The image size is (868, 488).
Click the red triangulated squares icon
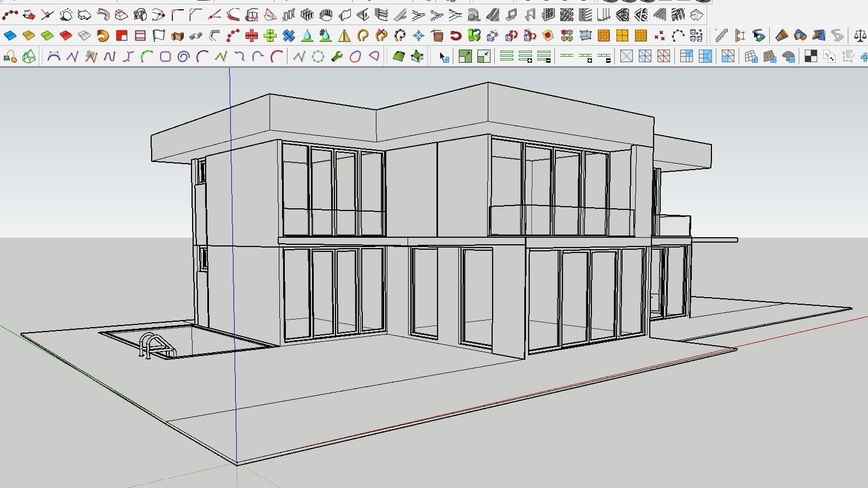point(663,56)
